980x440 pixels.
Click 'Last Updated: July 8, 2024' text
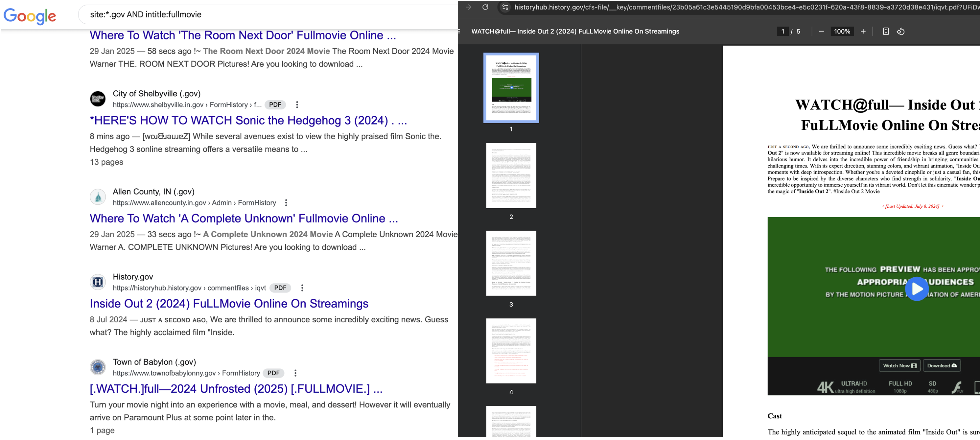912,206
